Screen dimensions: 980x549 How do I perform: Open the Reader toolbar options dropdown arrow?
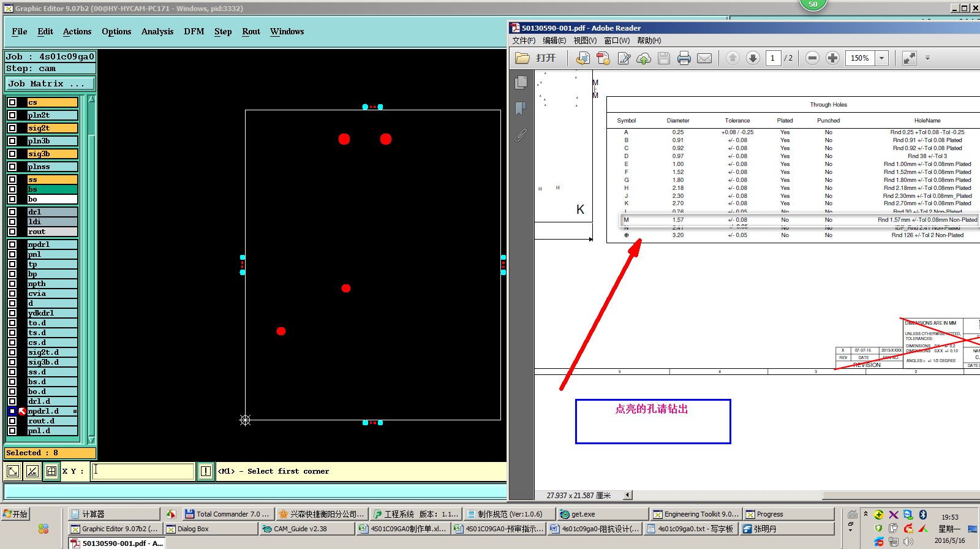coord(927,58)
